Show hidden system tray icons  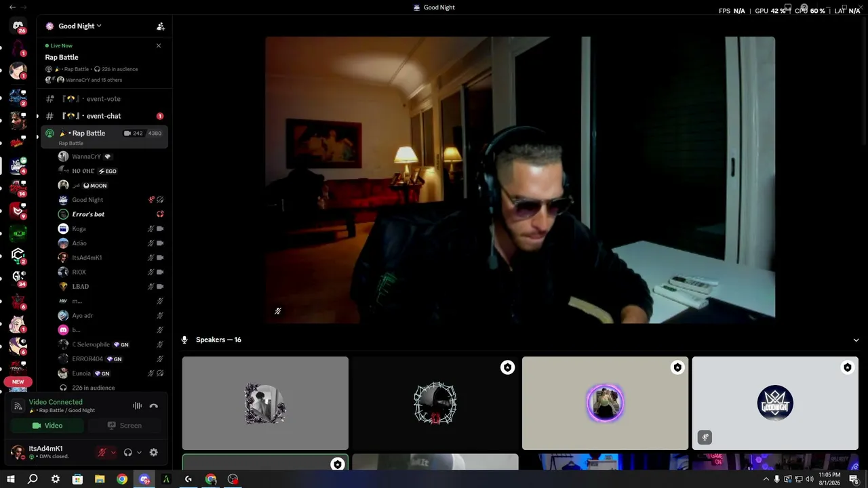point(766,479)
